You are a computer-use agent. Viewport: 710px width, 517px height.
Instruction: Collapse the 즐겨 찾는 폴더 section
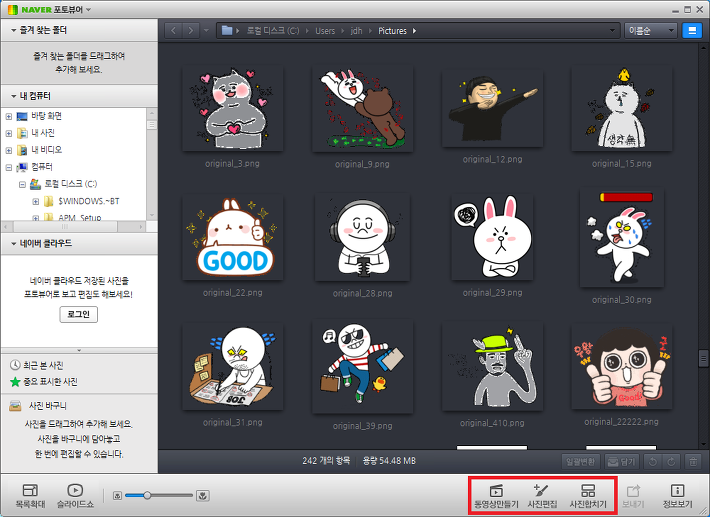coord(14,30)
